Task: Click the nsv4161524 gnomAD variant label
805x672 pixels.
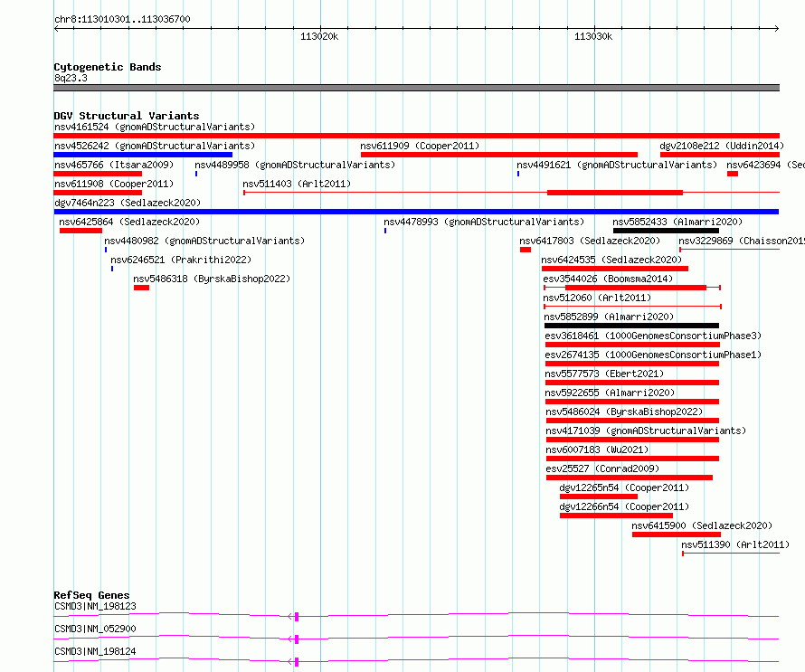Action: pyautogui.click(x=155, y=127)
